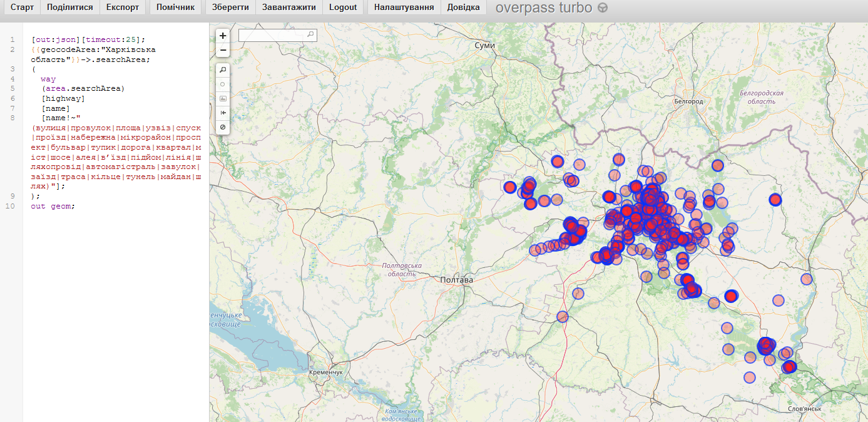The width and height of the screenshot is (868, 422).
Task: Click the Слов'янськ label on map
Action: click(x=804, y=408)
